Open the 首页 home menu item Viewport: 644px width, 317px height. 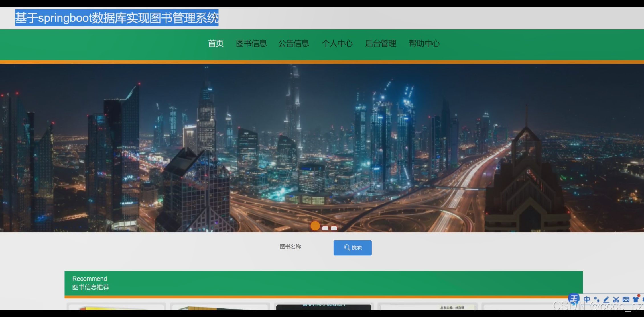[216, 43]
